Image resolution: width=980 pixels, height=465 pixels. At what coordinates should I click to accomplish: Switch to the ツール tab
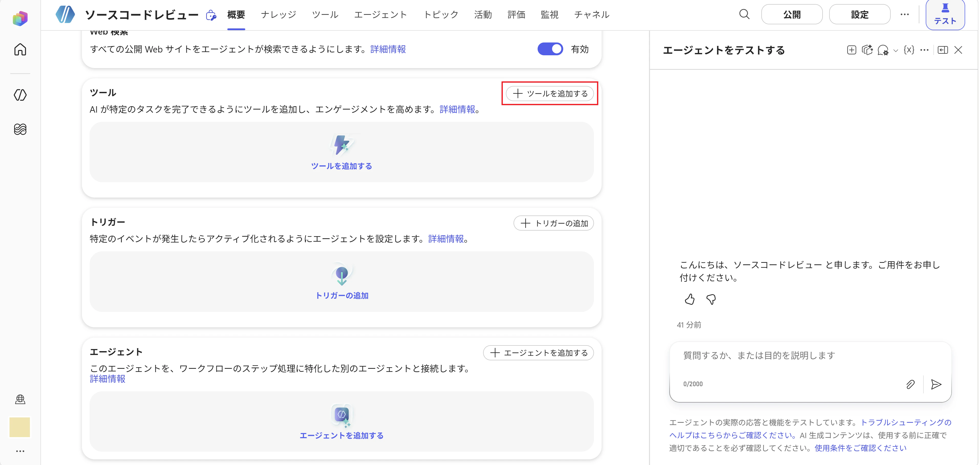pos(325,14)
